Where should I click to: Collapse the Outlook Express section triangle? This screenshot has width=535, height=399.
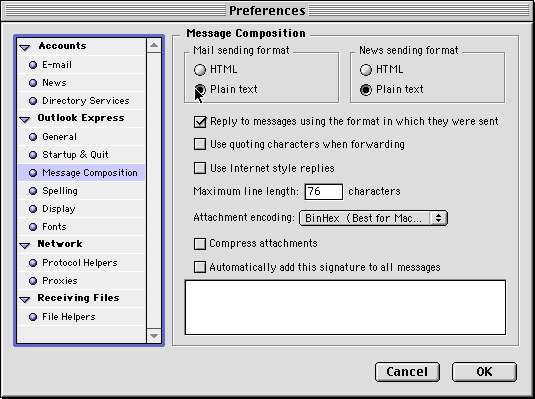[x=25, y=119]
